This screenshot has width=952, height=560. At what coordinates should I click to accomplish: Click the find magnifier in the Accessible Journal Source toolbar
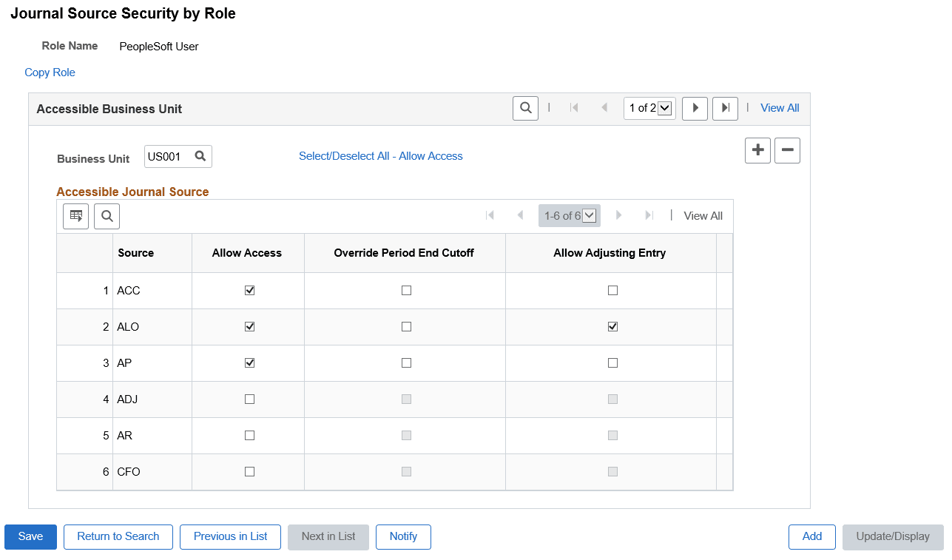tap(107, 216)
